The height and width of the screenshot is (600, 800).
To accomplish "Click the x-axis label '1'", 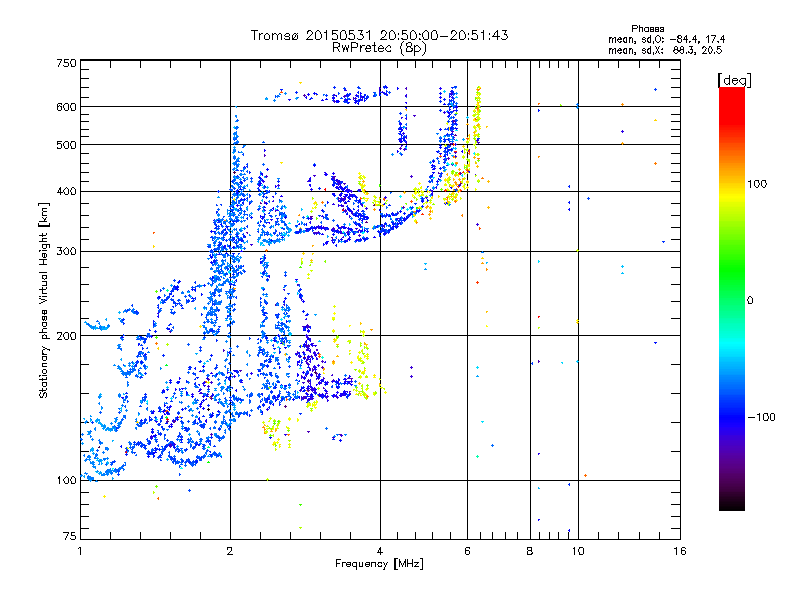I will pos(80,551).
